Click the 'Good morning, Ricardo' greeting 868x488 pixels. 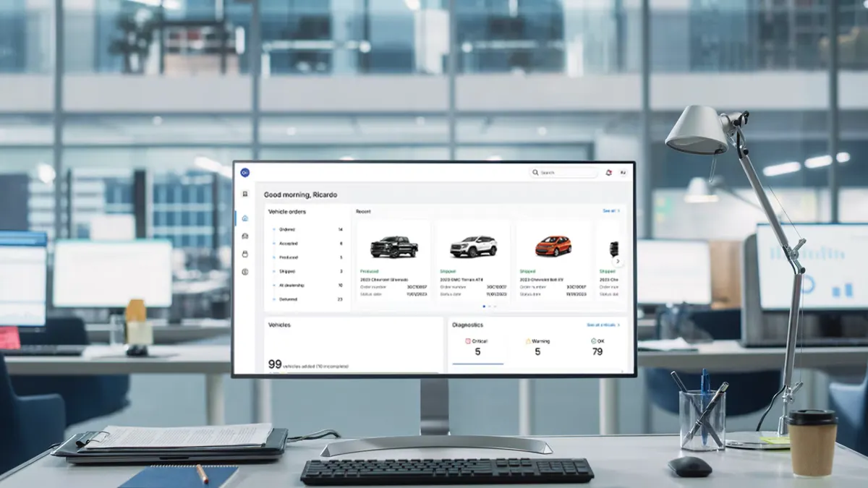pos(300,194)
